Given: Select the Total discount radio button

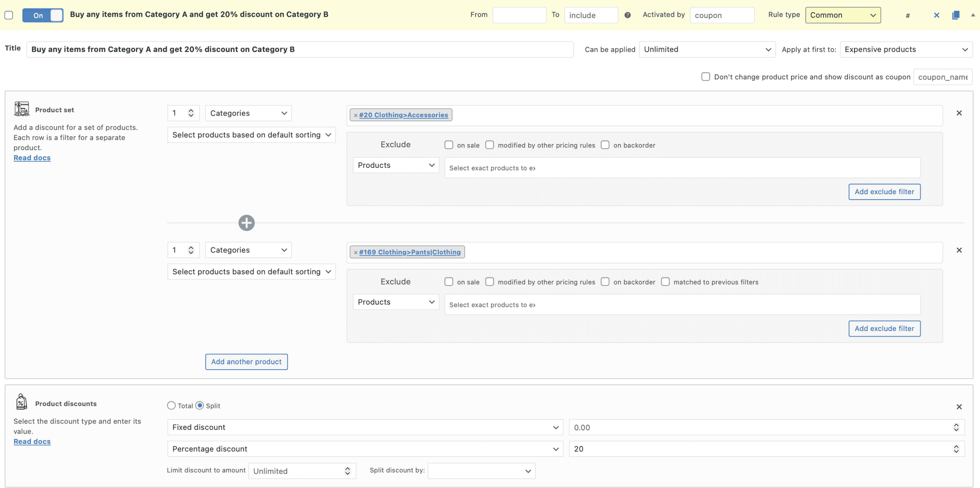Looking at the screenshot, I should 171,406.
